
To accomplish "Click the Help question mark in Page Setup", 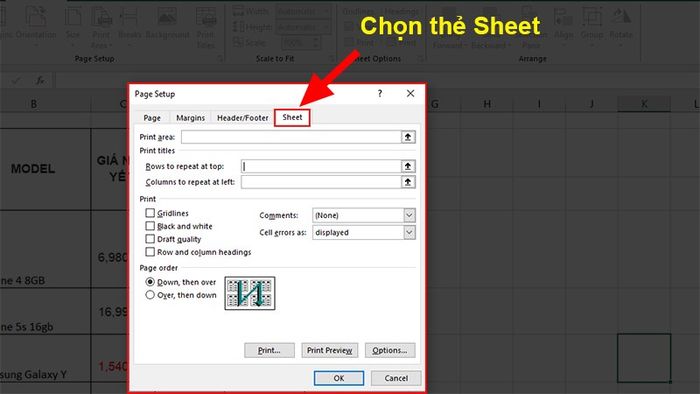I will tap(380, 93).
